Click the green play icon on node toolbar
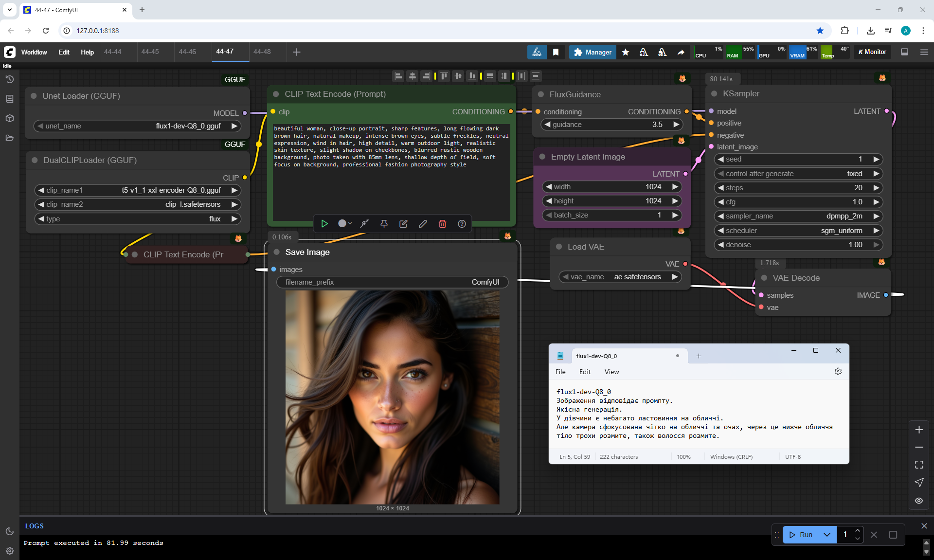The width and height of the screenshot is (934, 560). coord(324,224)
